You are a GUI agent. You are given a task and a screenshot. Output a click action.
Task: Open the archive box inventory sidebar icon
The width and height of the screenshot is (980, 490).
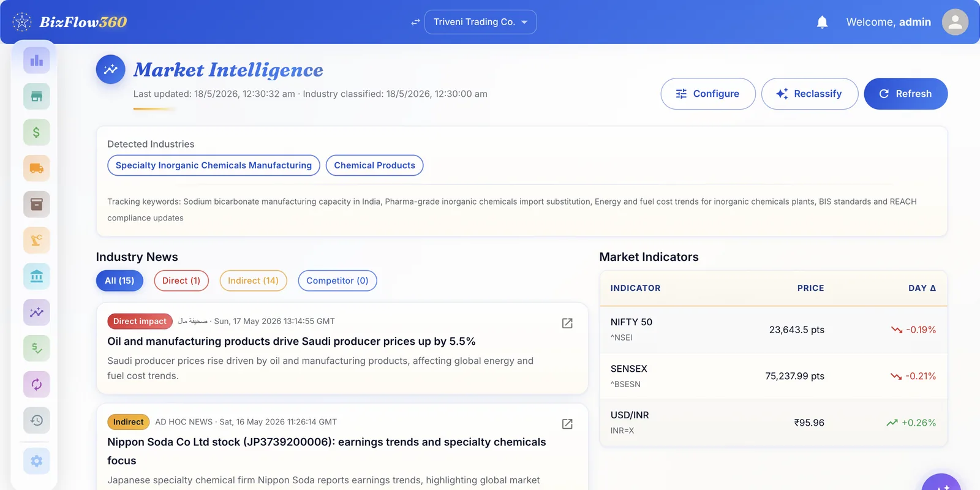point(37,204)
